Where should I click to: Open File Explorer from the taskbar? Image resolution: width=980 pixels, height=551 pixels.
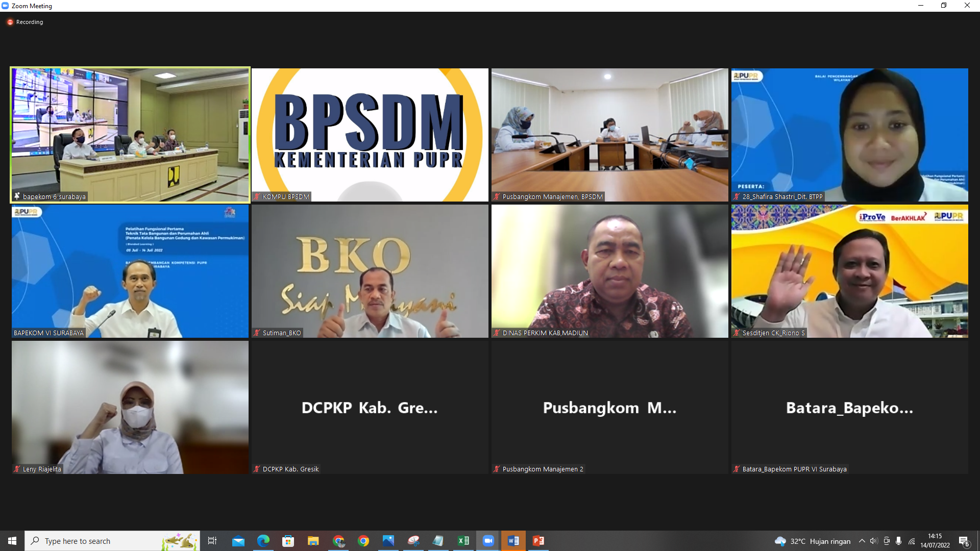click(x=313, y=541)
